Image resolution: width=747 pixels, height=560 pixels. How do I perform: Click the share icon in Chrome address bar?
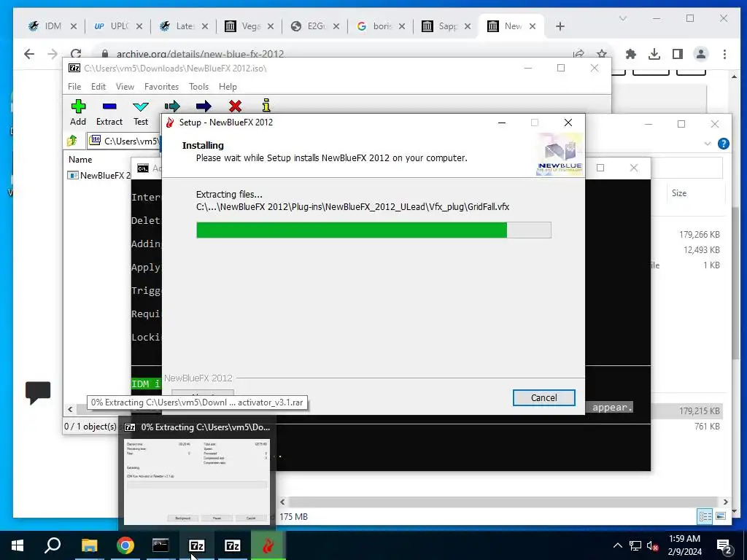(x=578, y=54)
